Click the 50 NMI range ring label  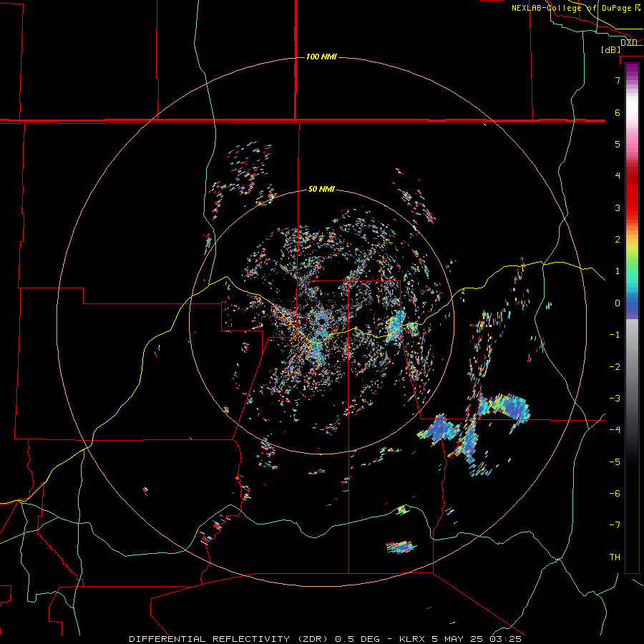(321, 190)
